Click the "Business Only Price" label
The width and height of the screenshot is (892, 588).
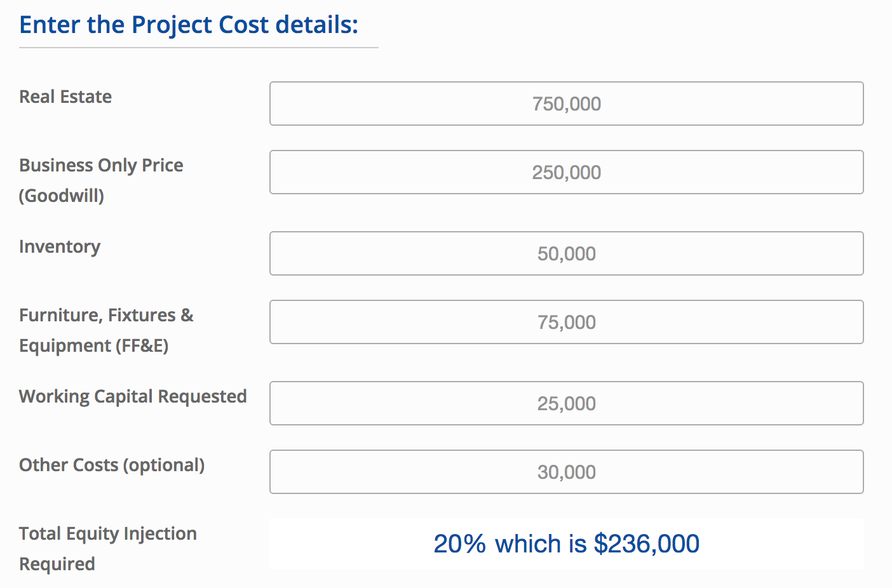tap(101, 165)
